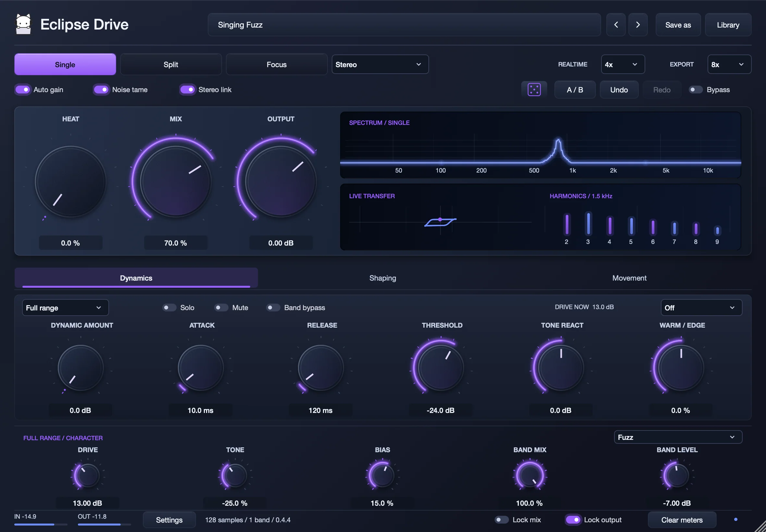Toggle Auto gain switch

[x=23, y=90]
